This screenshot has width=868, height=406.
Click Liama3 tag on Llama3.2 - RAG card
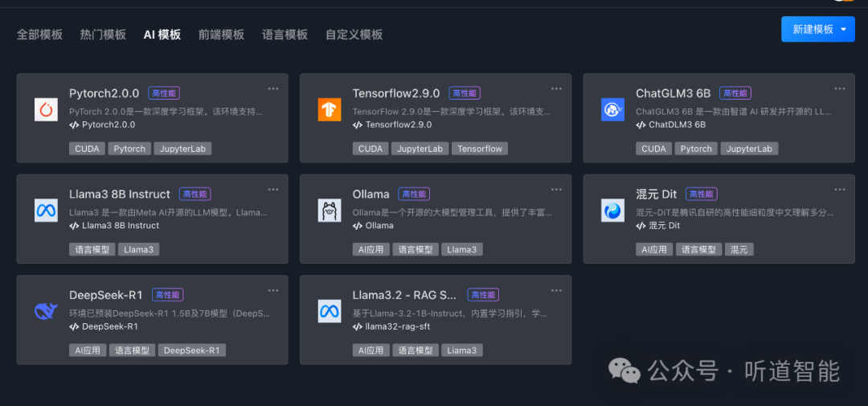coord(461,350)
